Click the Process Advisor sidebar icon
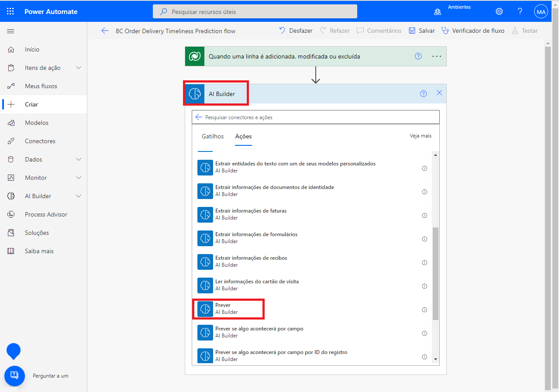 (11, 214)
